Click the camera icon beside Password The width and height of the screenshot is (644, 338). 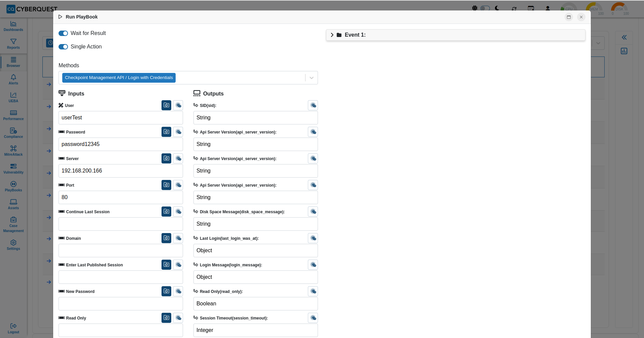pos(166,132)
